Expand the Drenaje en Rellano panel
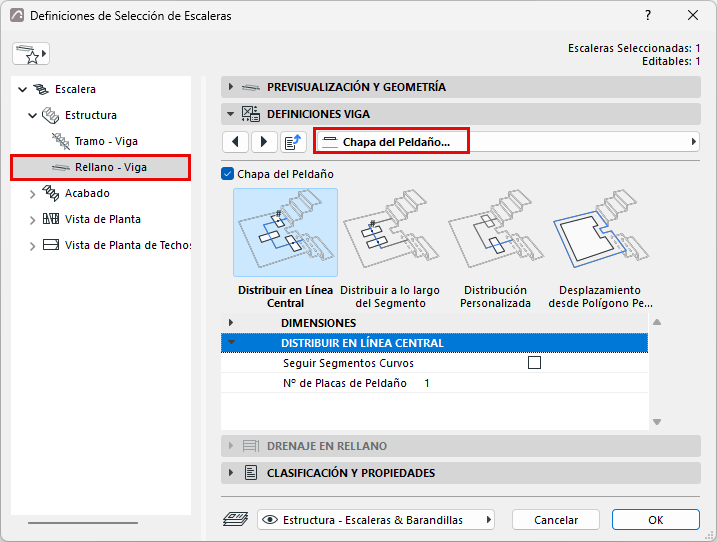The width and height of the screenshot is (717, 542). (231, 445)
